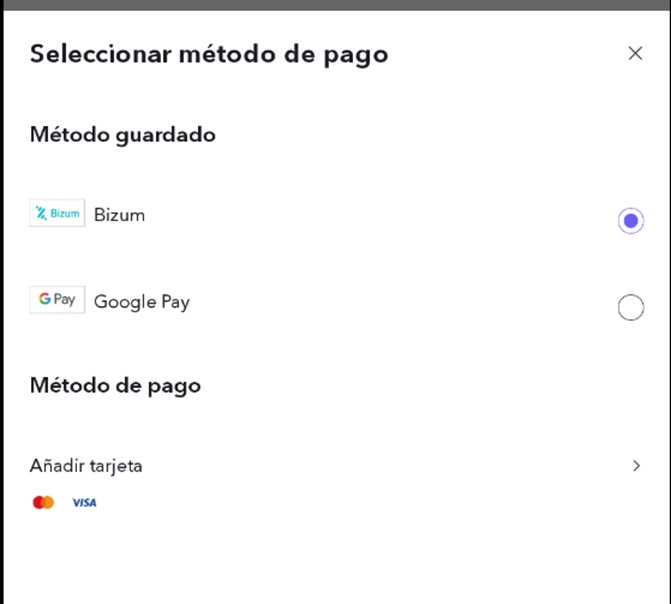671x604 pixels.
Task: Choose the Google Pay text label
Action: tap(141, 301)
